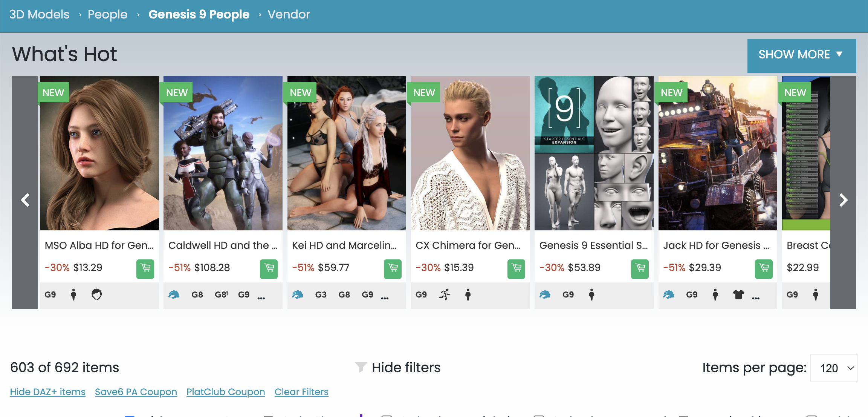This screenshot has height=417, width=868.
Task: Click clothing shirt icon under Jack HD
Action: 738,294
